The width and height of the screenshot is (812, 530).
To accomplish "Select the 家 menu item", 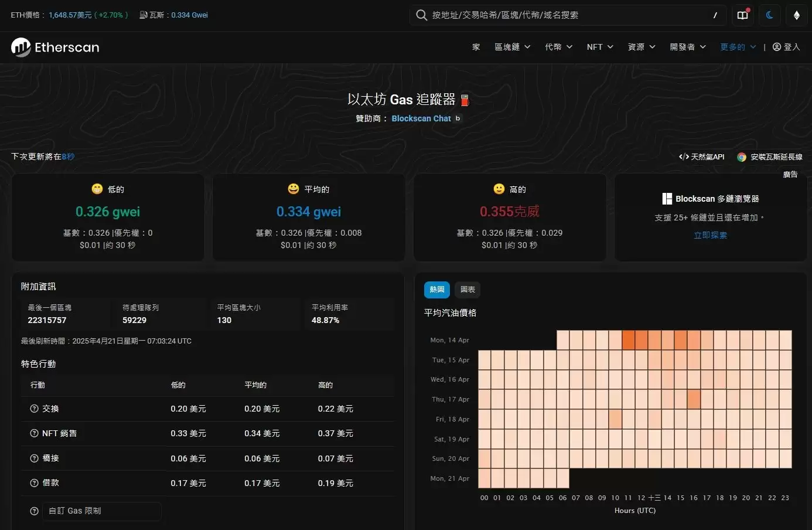I will pyautogui.click(x=476, y=47).
